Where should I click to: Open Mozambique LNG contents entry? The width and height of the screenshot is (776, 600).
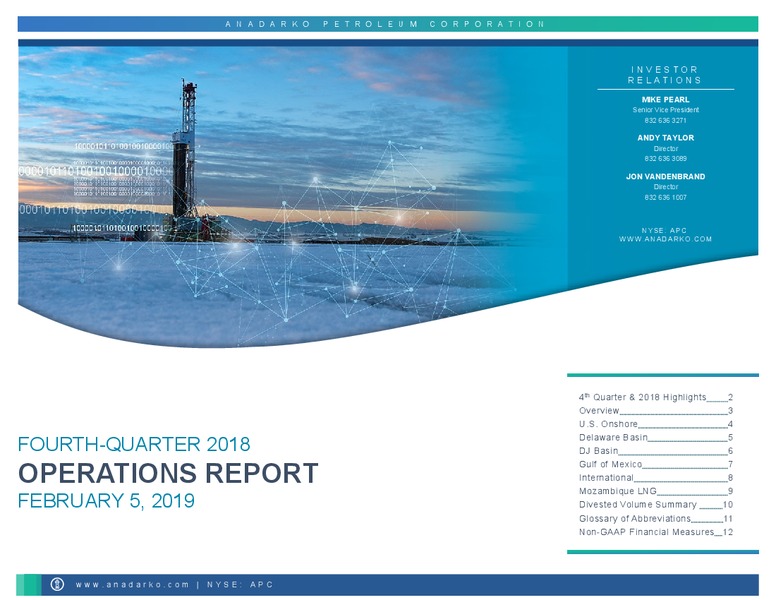coord(656,491)
